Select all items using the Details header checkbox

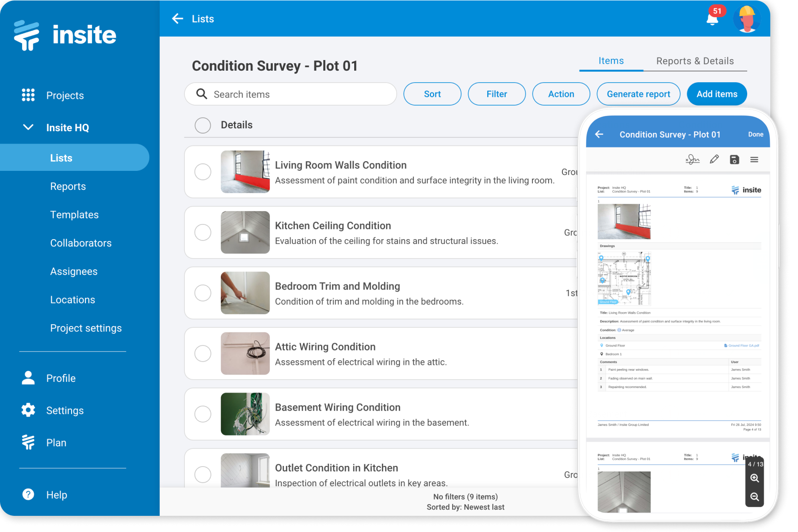coord(202,125)
